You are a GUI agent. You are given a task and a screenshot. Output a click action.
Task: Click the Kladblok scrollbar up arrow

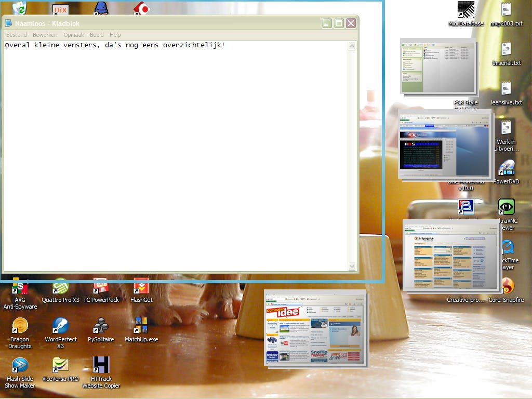[x=352, y=46]
